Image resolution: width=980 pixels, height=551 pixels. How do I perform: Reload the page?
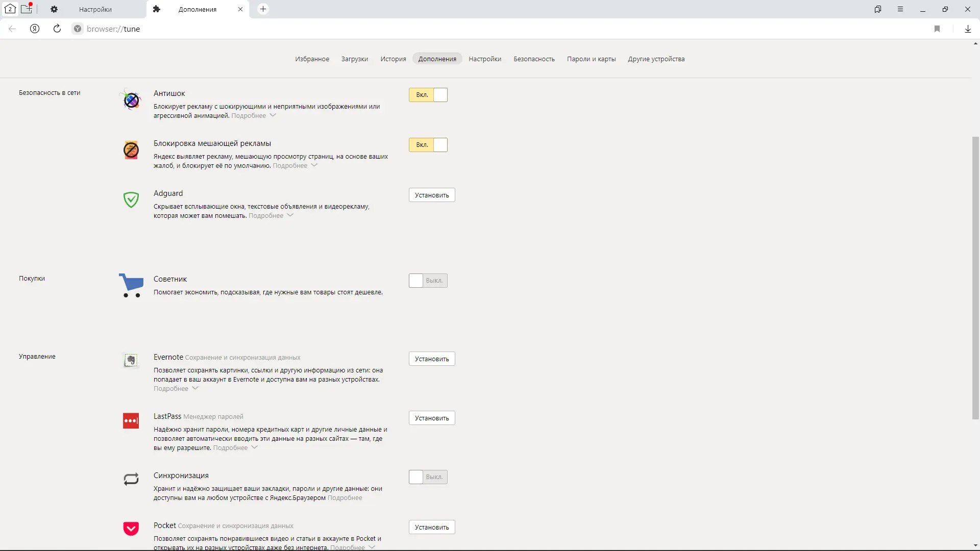[x=57, y=29]
